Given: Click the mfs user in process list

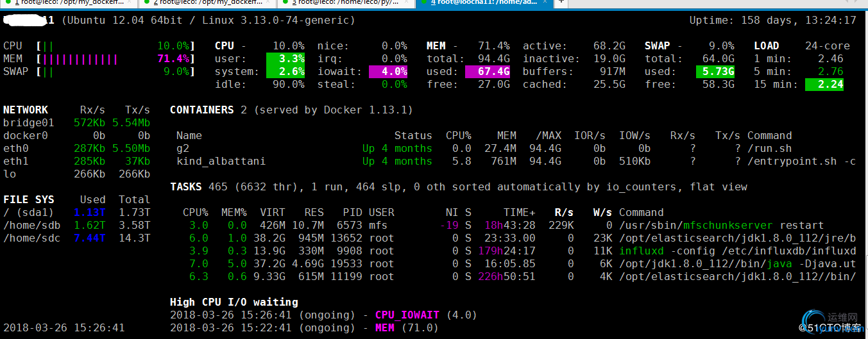Looking at the screenshot, I should pyautogui.click(x=379, y=226).
